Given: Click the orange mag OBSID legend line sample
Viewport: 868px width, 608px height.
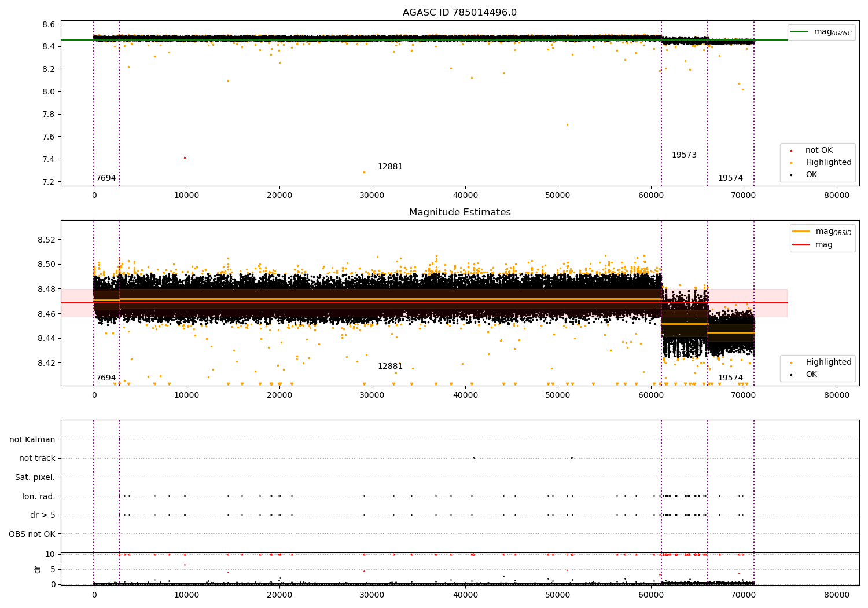Looking at the screenshot, I should pos(801,231).
